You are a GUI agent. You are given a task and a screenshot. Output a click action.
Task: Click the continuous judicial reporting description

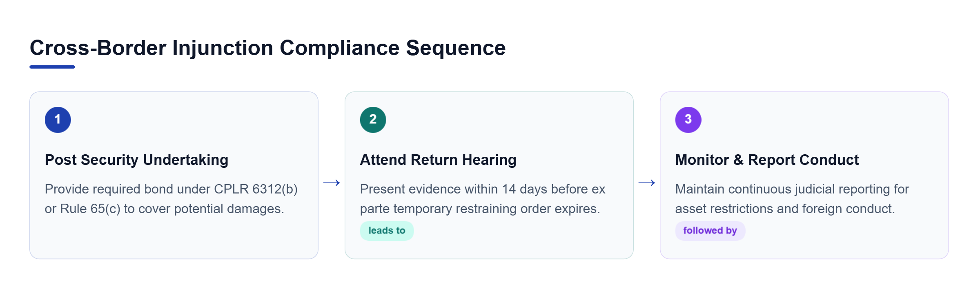(x=792, y=199)
